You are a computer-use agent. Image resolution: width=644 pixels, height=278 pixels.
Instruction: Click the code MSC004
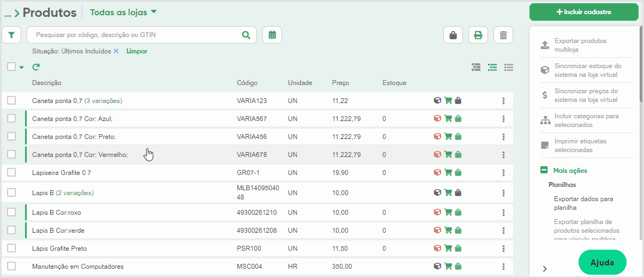pos(249,267)
